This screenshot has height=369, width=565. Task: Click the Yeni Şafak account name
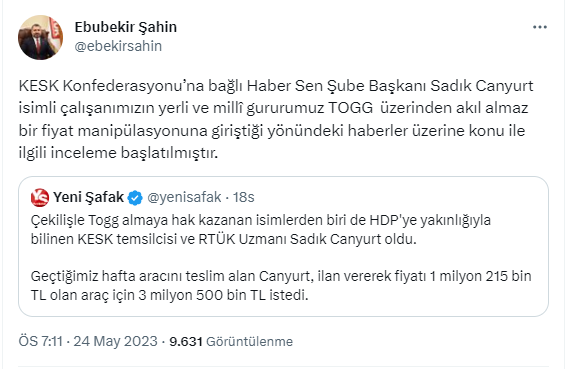pos(88,197)
